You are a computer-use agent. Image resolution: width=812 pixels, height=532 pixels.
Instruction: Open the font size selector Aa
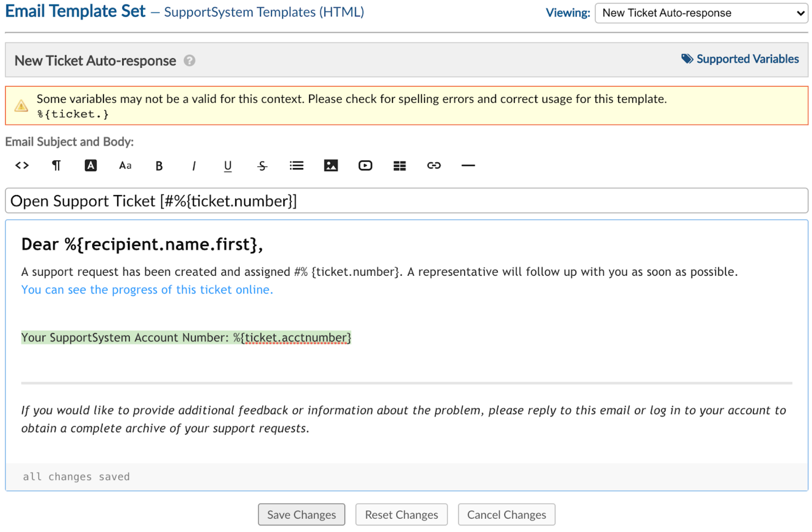(x=125, y=165)
